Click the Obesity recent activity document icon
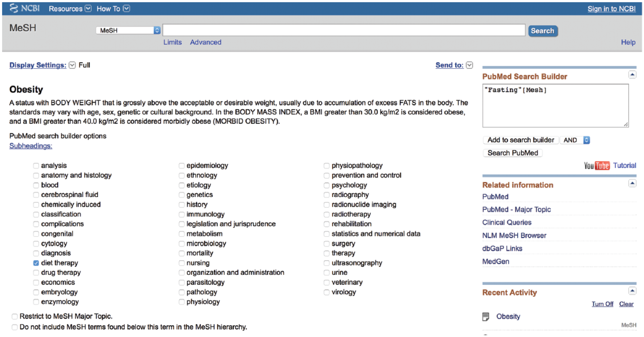 (486, 317)
